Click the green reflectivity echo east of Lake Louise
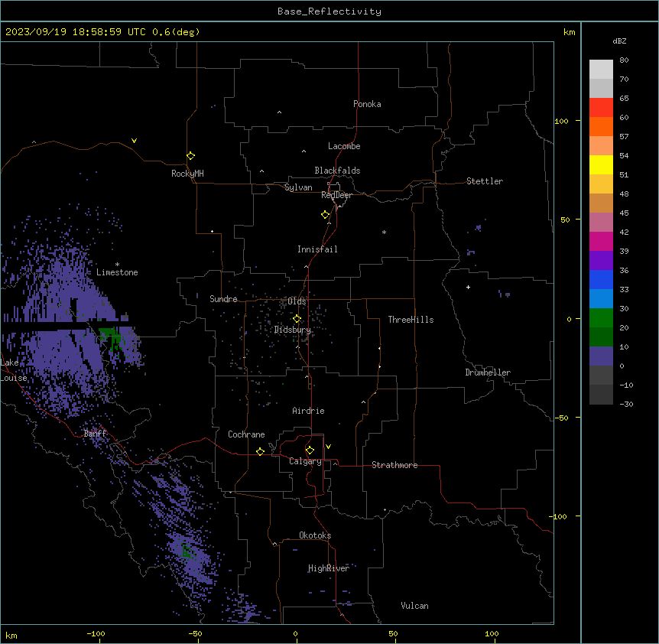 click(x=111, y=337)
